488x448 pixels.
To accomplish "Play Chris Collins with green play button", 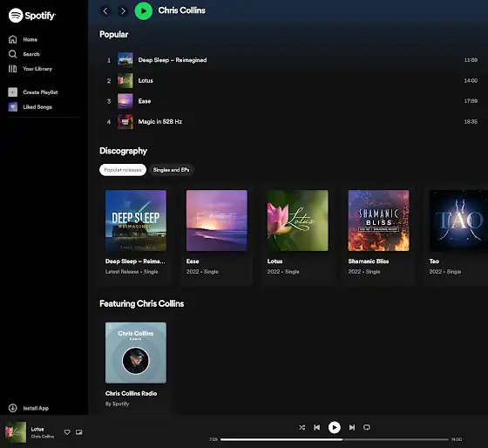I will click(144, 11).
